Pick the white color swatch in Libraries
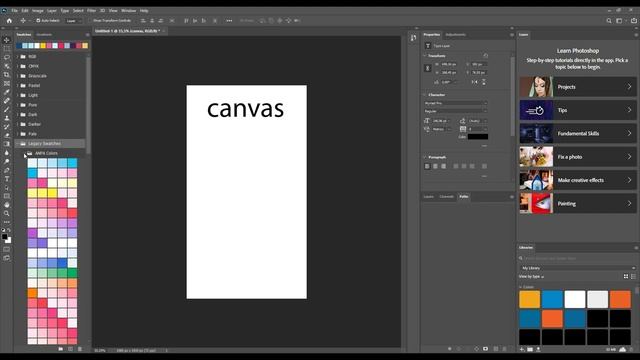Image resolution: width=640 pixels, height=360 pixels. click(x=575, y=299)
